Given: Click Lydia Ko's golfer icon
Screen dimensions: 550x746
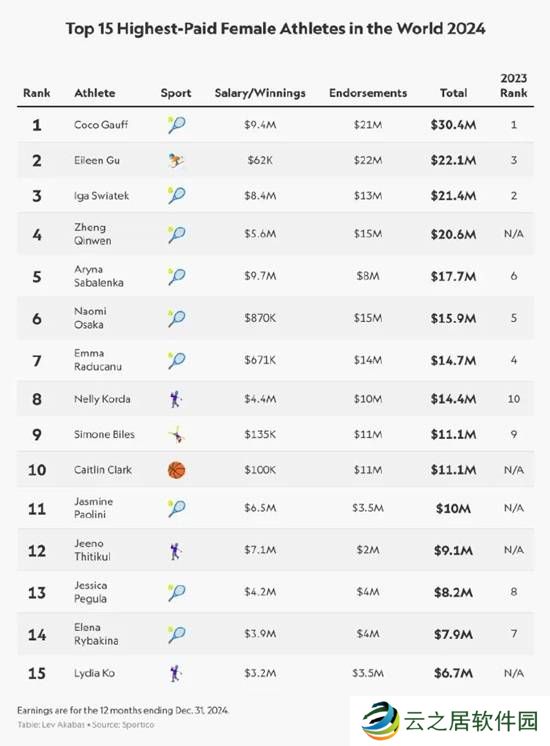Looking at the screenshot, I should click(176, 673).
